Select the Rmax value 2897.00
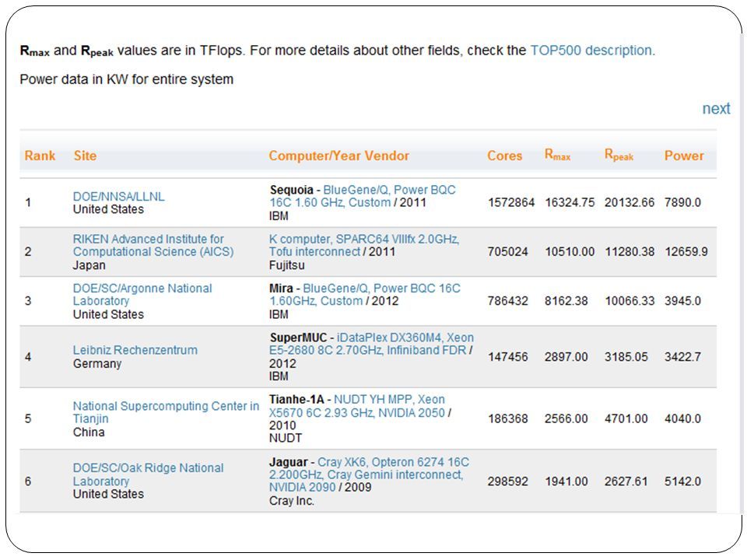 pos(566,357)
